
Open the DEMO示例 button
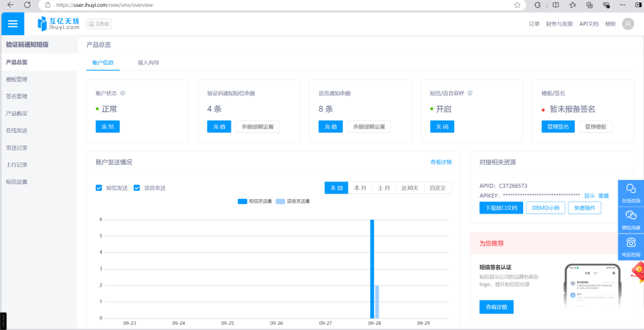545,208
